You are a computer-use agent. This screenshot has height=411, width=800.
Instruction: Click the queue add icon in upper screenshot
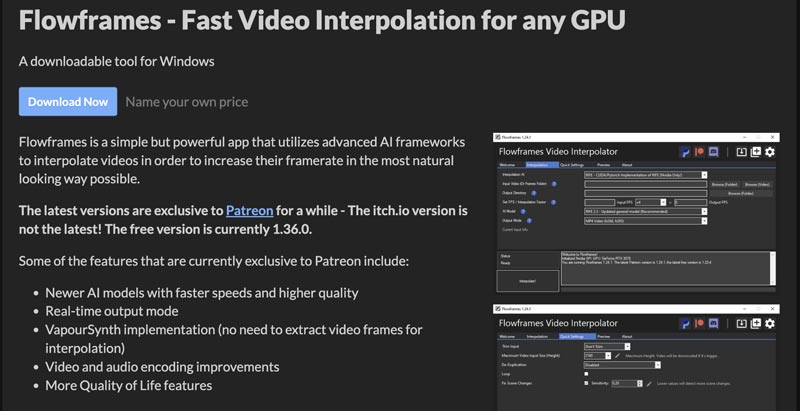coord(756,152)
